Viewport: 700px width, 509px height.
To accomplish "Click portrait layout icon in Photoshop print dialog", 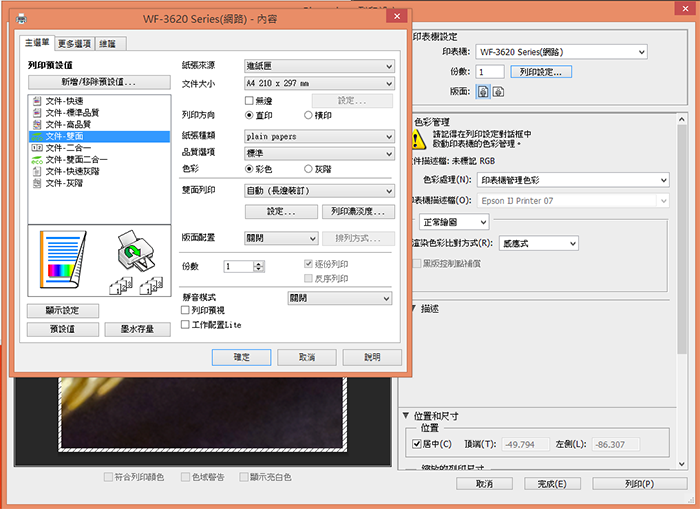I will 483,92.
